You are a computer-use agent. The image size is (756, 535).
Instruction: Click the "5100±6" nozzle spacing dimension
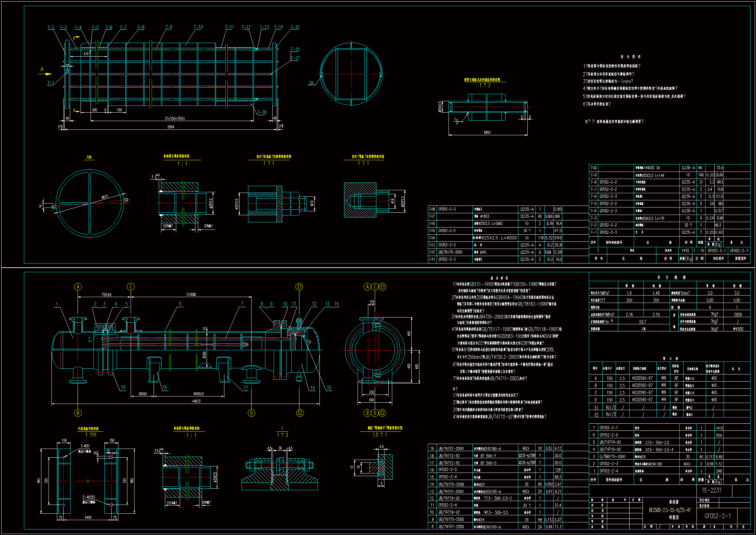191,295
